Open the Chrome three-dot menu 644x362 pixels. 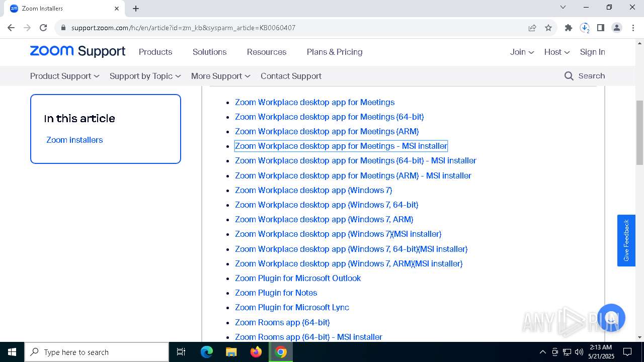tap(633, 28)
